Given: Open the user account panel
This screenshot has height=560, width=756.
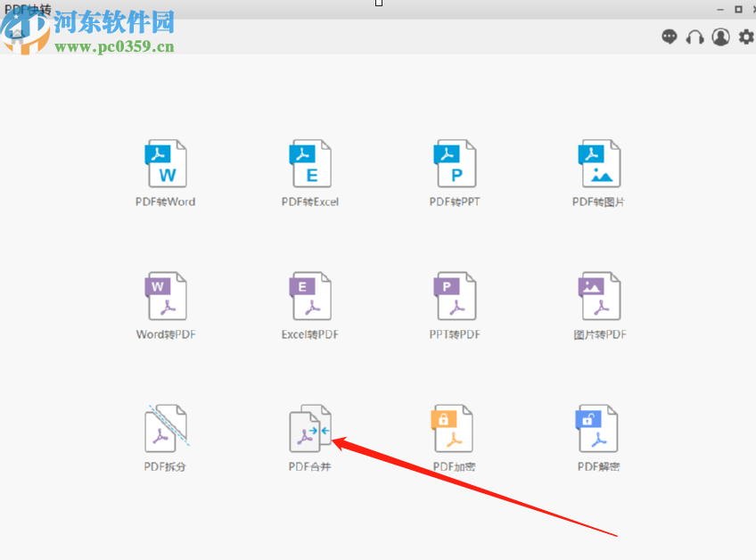Looking at the screenshot, I should tap(720, 37).
